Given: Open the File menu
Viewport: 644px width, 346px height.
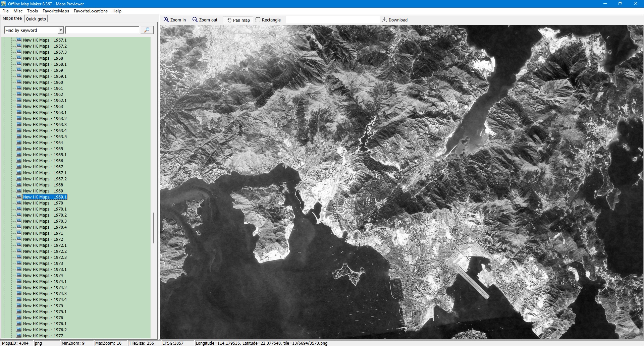Looking at the screenshot, I should 5,11.
